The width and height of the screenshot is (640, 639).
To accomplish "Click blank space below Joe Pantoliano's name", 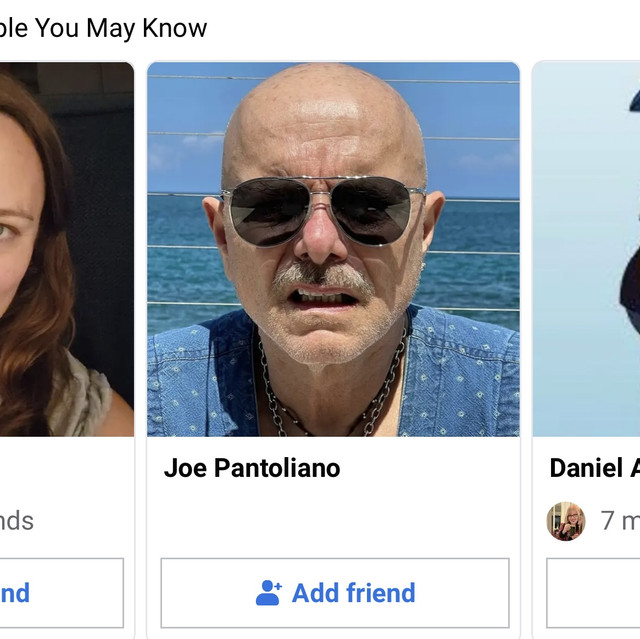I will (333, 520).
